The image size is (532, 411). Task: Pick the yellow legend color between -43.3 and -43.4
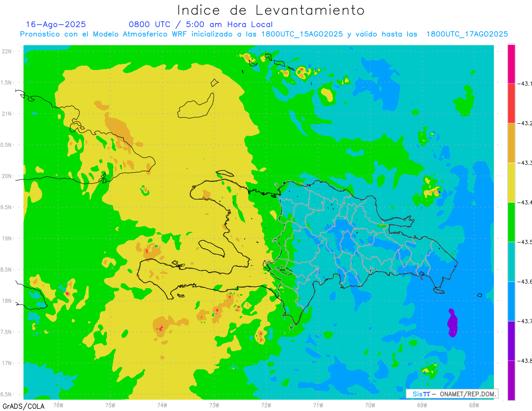tap(511, 182)
